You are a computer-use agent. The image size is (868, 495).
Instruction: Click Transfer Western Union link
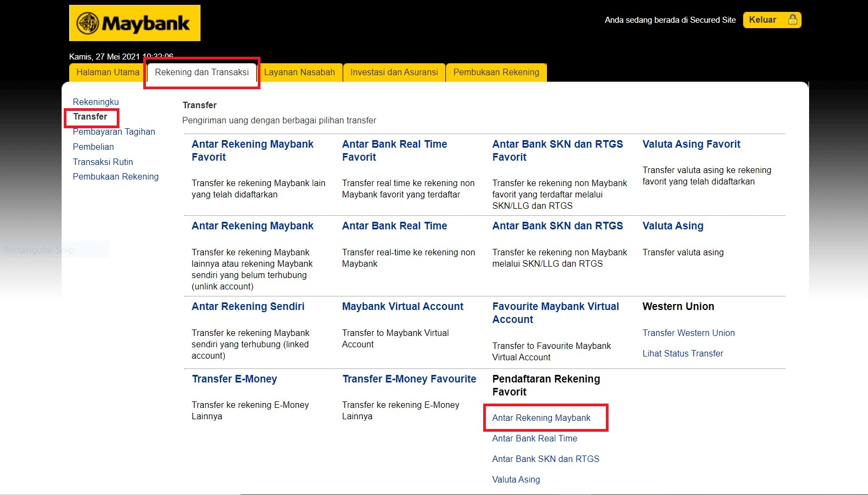[x=688, y=333]
